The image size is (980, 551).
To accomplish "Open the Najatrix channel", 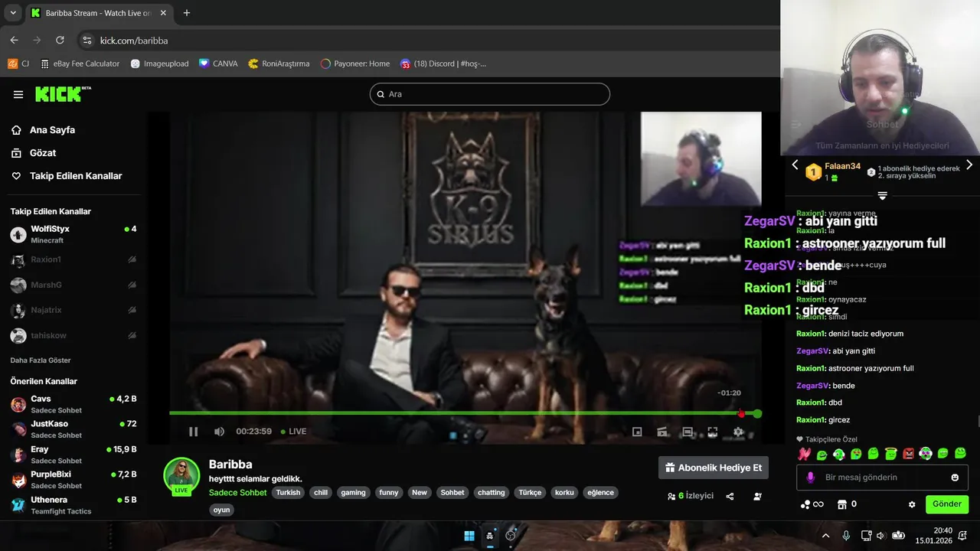I will tap(73, 311).
